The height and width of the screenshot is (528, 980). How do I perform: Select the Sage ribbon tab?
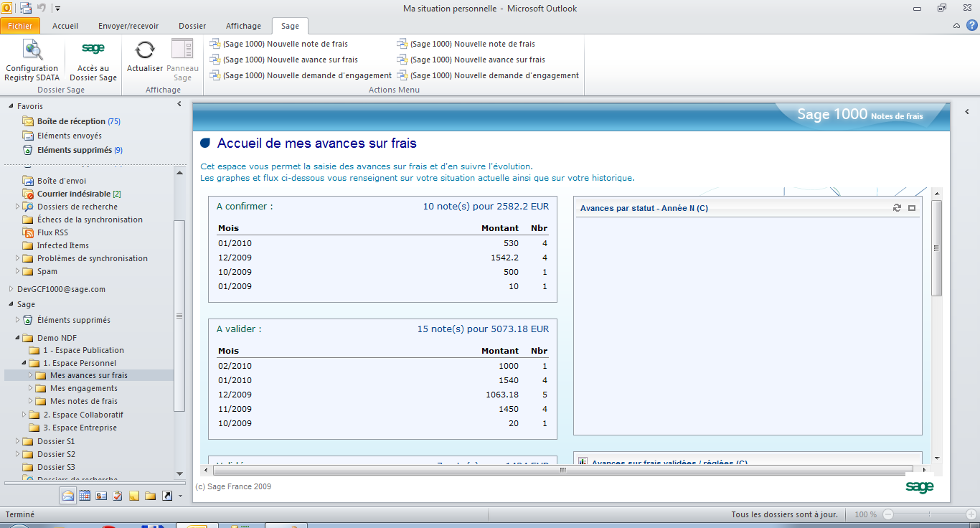(x=291, y=26)
